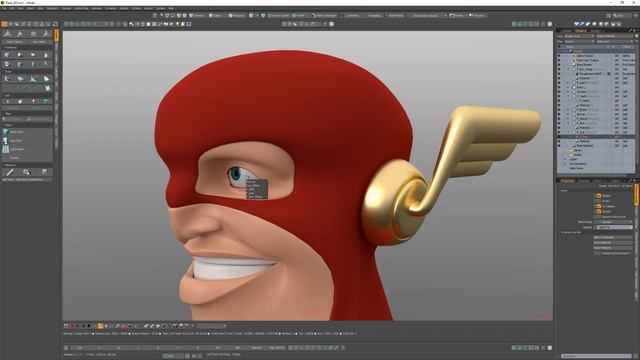Screen dimensions: 640x360
Task: Collapse the Render item in shader tree
Action: (566, 51)
